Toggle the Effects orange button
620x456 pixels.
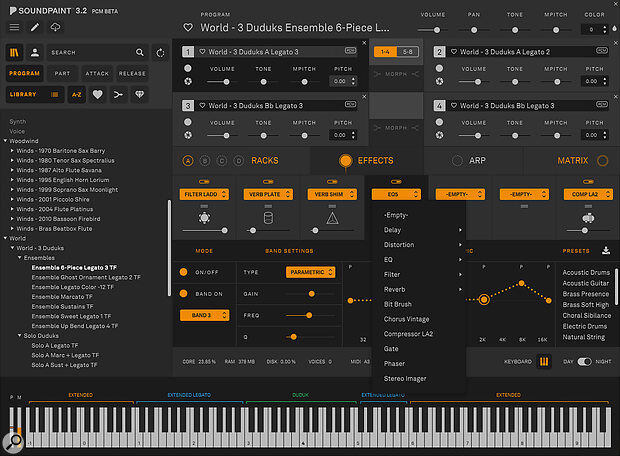346,161
